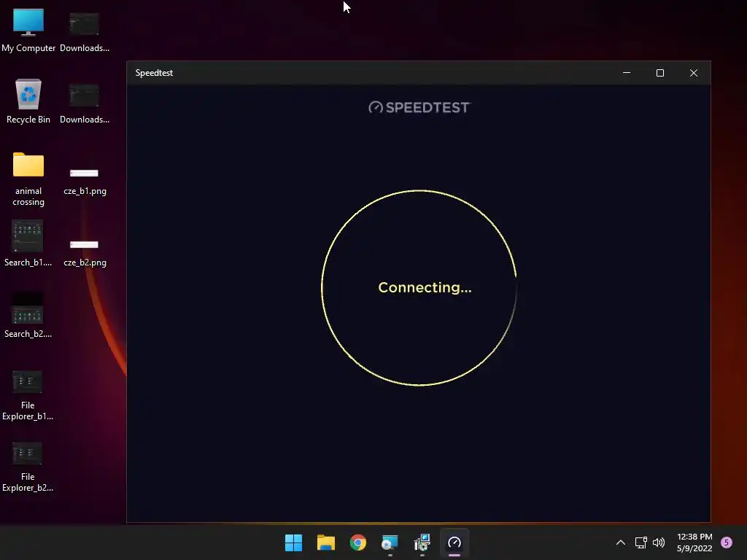Open the disc-and-monitor taskbar app

pos(390,542)
